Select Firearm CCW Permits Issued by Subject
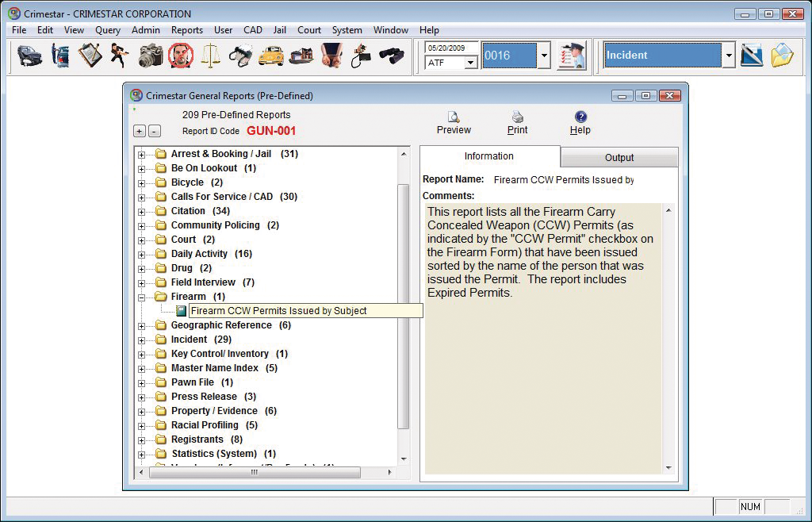Image resolution: width=812 pixels, height=522 pixels. 278,311
